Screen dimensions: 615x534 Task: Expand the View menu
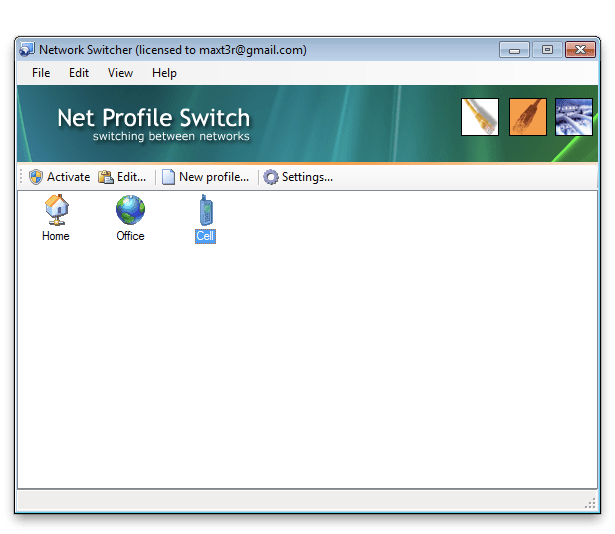(x=120, y=73)
